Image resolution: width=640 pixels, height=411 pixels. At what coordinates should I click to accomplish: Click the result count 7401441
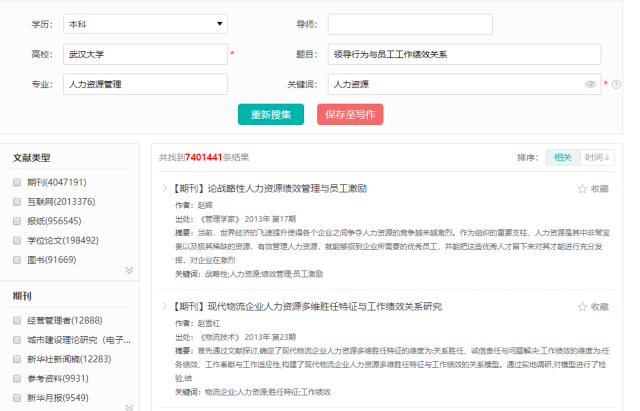203,158
